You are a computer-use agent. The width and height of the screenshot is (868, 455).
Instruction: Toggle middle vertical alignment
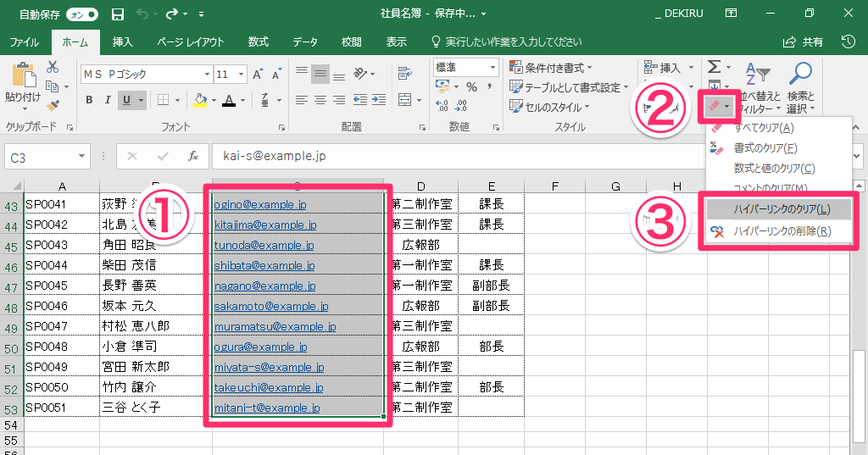click(320, 75)
